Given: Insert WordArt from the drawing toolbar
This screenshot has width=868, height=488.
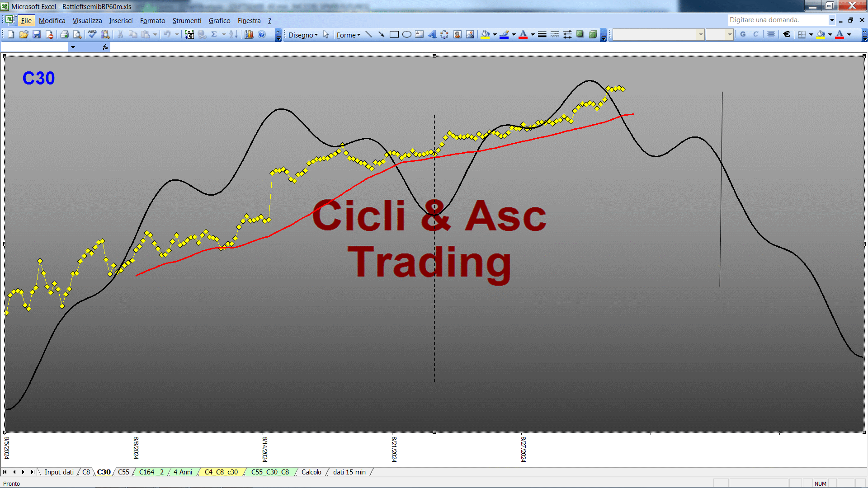Looking at the screenshot, I should click(x=432, y=34).
